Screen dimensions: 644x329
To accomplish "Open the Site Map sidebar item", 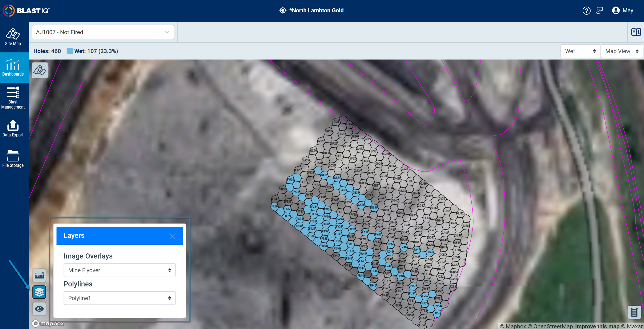I will click(13, 37).
